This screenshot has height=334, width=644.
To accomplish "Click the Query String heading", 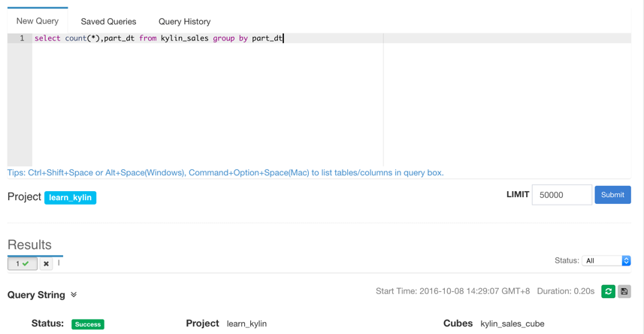I will click(x=36, y=295).
